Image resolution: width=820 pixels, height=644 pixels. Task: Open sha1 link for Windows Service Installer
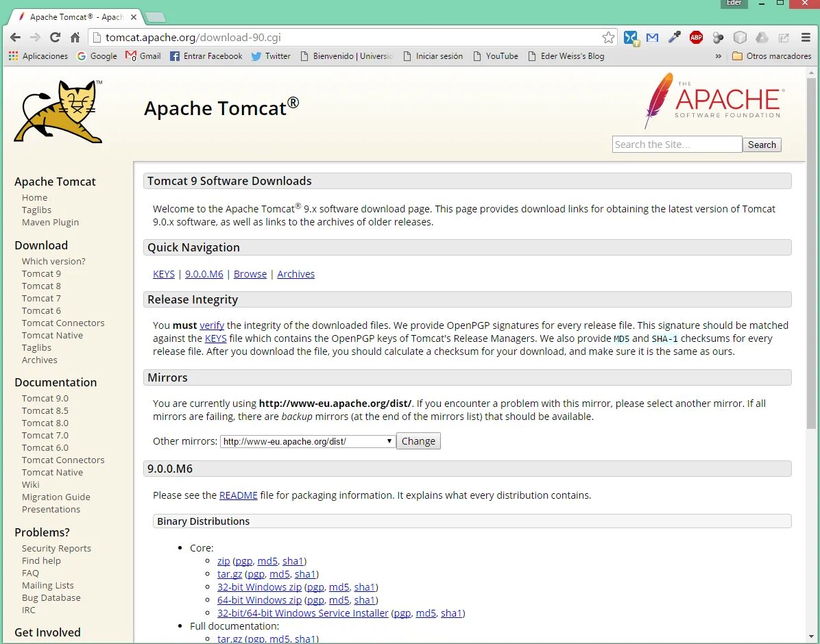pos(450,613)
